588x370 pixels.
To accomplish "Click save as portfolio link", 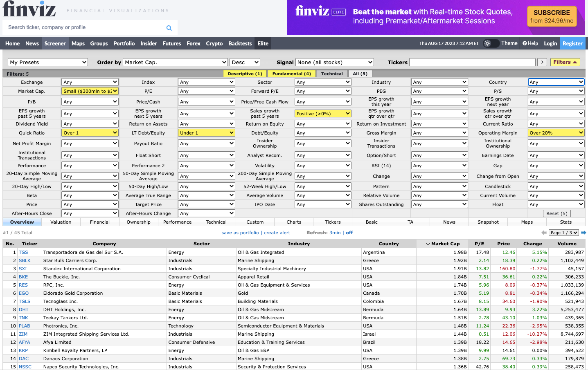I will pyautogui.click(x=240, y=233).
